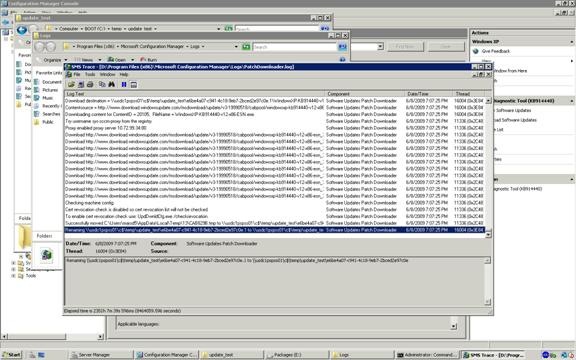
Task: Select the 'Successfully moved' log row
Action: coord(275,223)
